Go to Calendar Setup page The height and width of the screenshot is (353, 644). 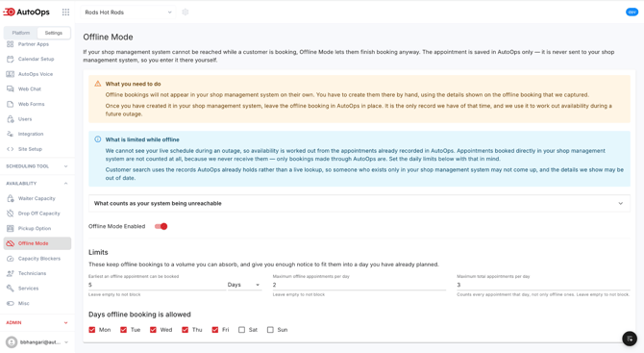(x=37, y=60)
